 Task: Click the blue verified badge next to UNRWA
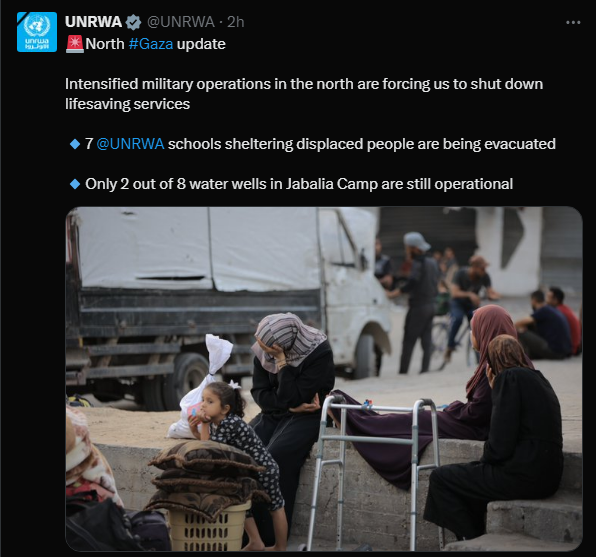[x=133, y=22]
